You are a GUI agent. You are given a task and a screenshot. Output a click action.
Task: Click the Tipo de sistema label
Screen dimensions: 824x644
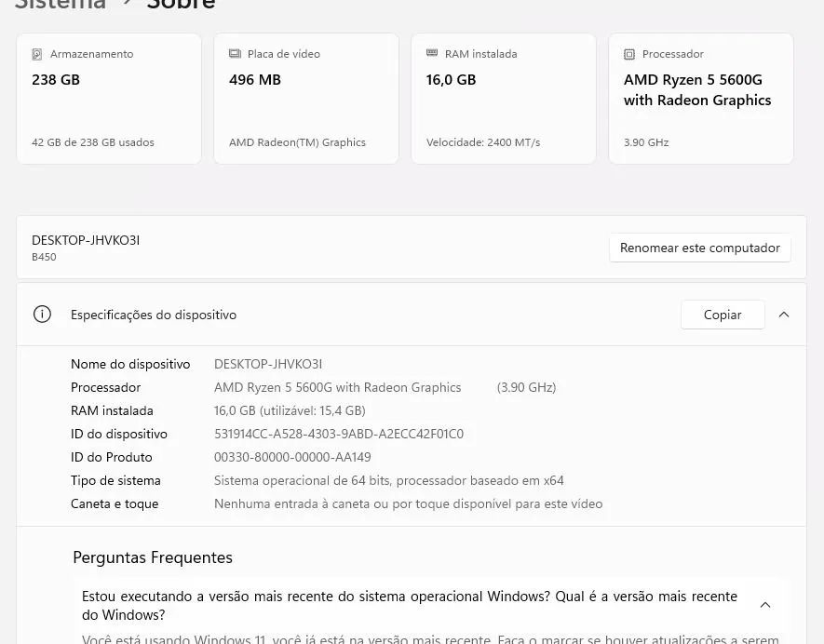[115, 480]
